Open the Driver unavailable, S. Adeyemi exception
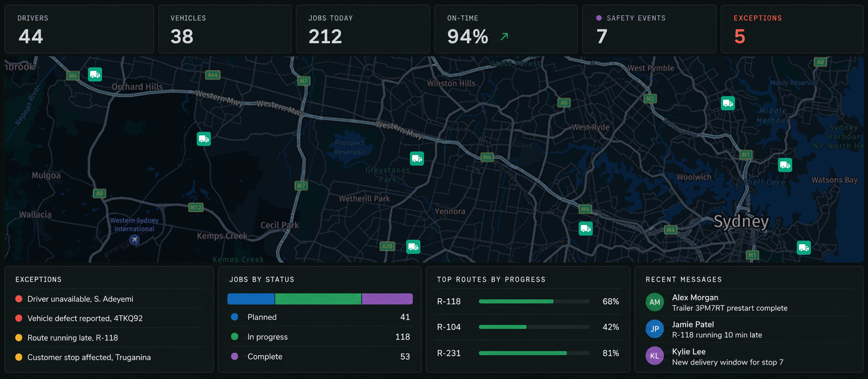Screen dimensions: 868x379 (x=110, y=299)
